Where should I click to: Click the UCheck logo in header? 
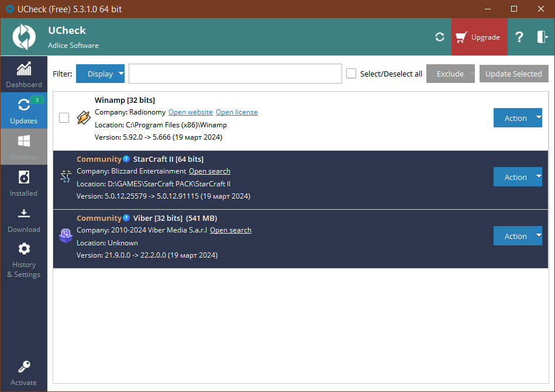click(x=24, y=37)
